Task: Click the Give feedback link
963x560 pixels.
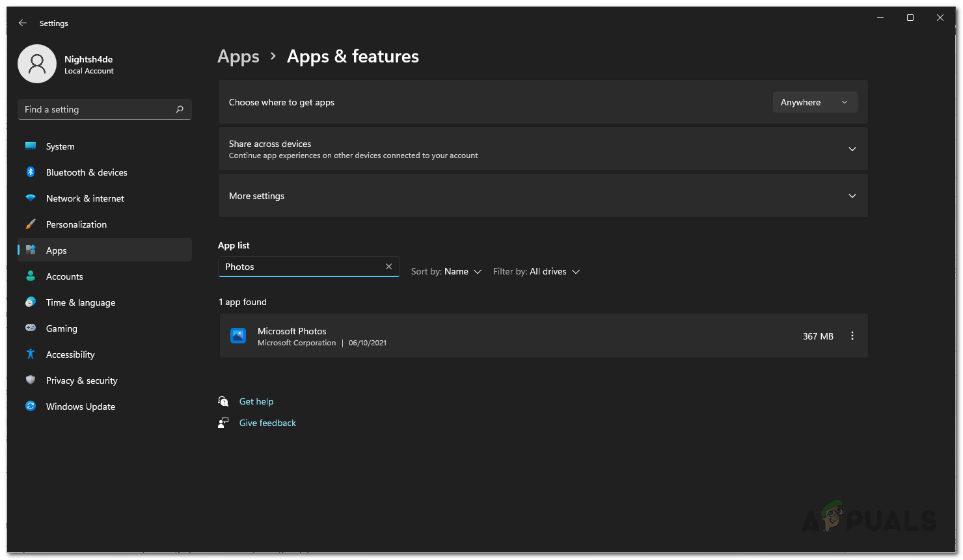Action: pos(267,423)
